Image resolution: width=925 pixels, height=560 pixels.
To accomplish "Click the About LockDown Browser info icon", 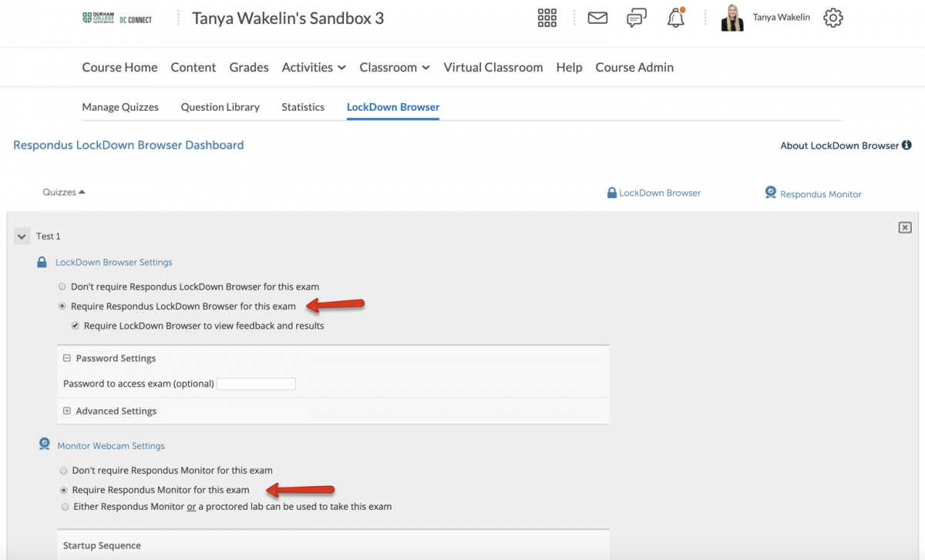I will (906, 145).
